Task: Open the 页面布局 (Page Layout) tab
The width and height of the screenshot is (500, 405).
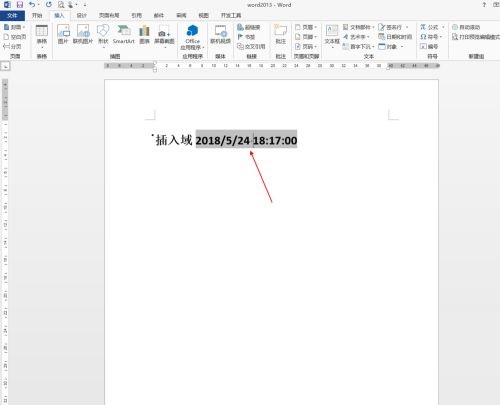Action: [109, 15]
